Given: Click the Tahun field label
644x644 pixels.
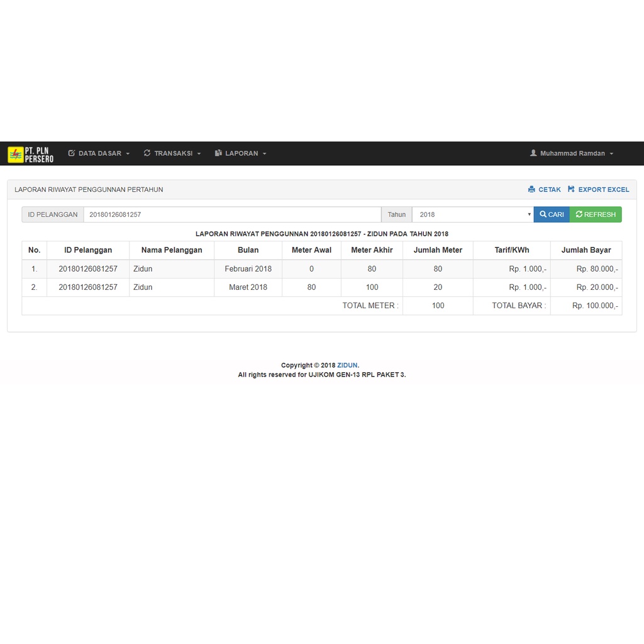Looking at the screenshot, I should 397,214.
